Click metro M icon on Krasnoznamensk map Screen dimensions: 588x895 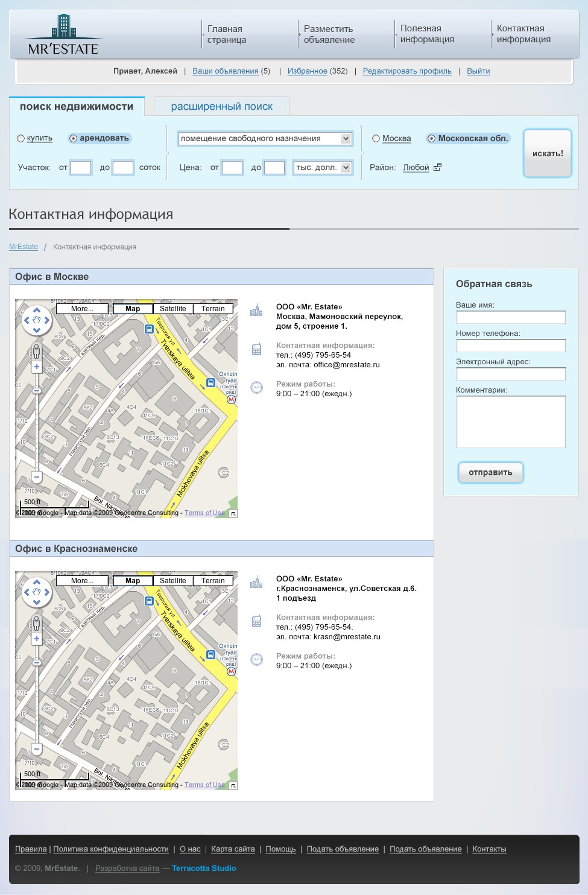[231, 671]
